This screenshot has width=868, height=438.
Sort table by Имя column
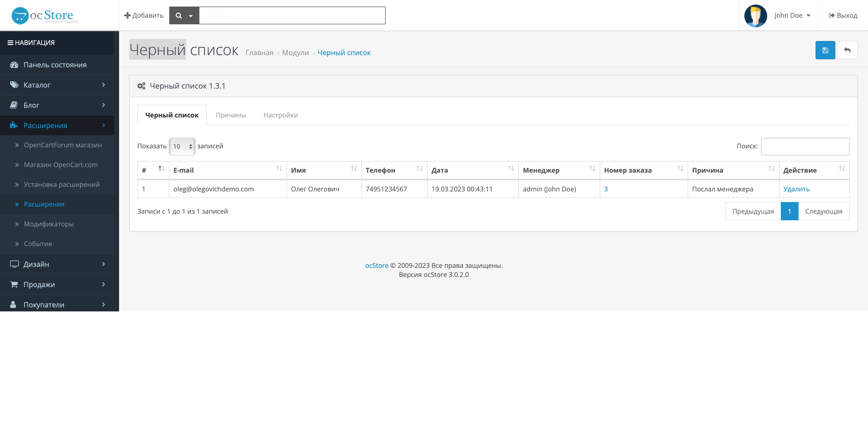pos(324,170)
